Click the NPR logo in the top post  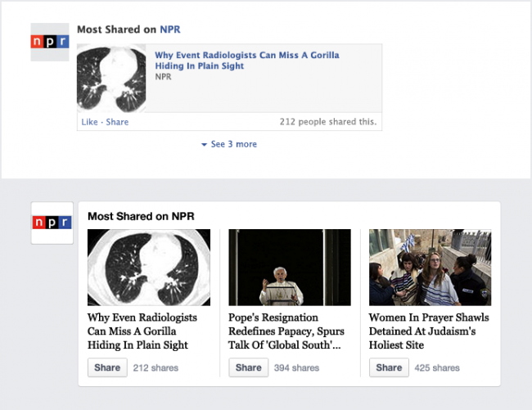pyautogui.click(x=50, y=42)
